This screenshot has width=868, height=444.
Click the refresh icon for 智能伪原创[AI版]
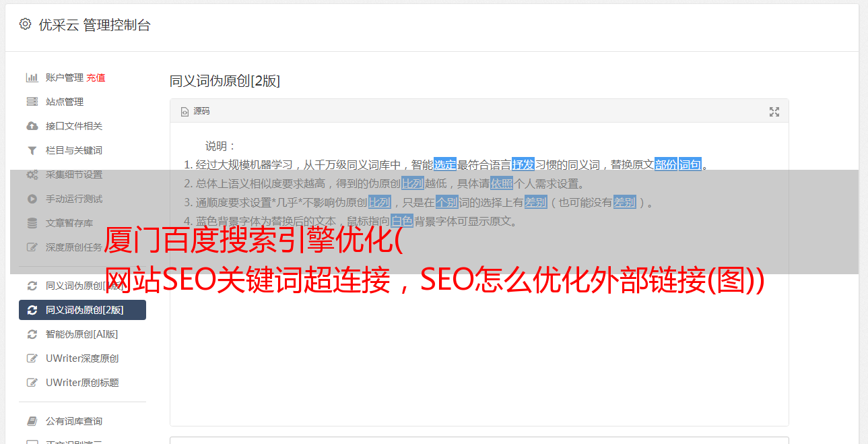32,334
